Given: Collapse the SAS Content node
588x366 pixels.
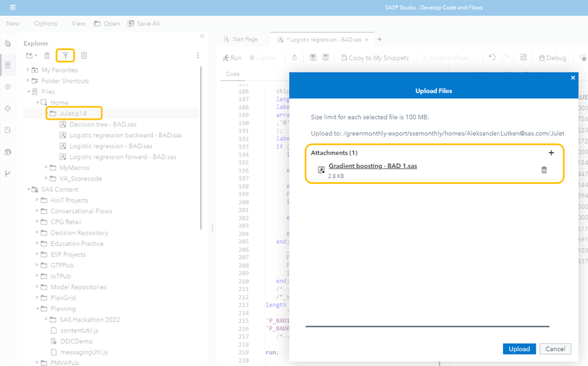Looking at the screenshot, I should [x=29, y=189].
